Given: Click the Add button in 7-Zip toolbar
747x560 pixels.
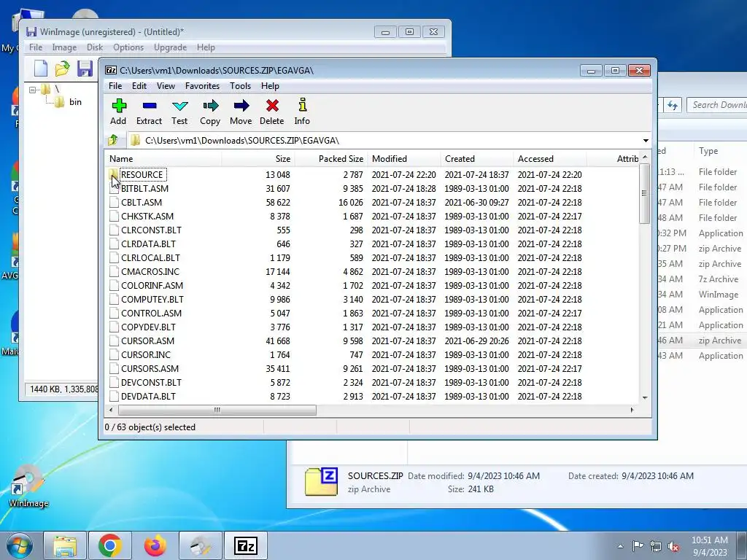Looking at the screenshot, I should point(119,112).
